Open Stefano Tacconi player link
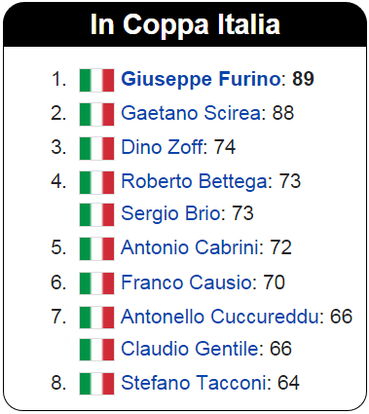The height and width of the screenshot is (414, 369). click(194, 383)
